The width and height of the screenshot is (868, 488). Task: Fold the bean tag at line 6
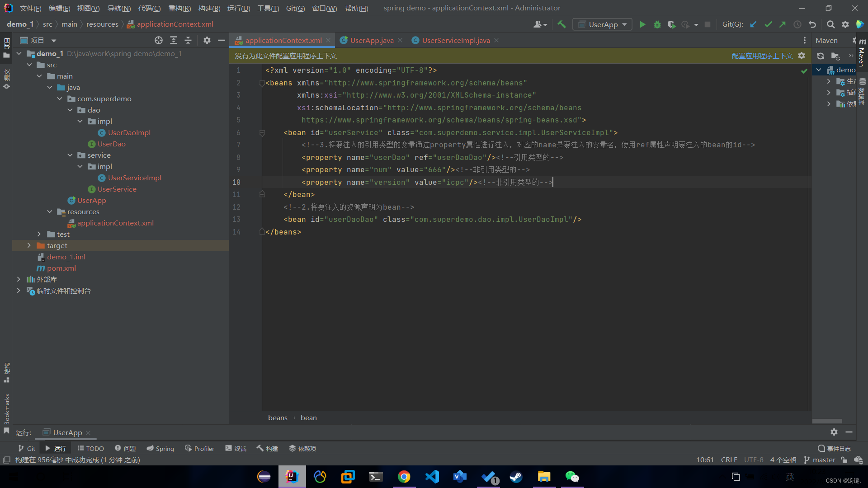click(262, 133)
